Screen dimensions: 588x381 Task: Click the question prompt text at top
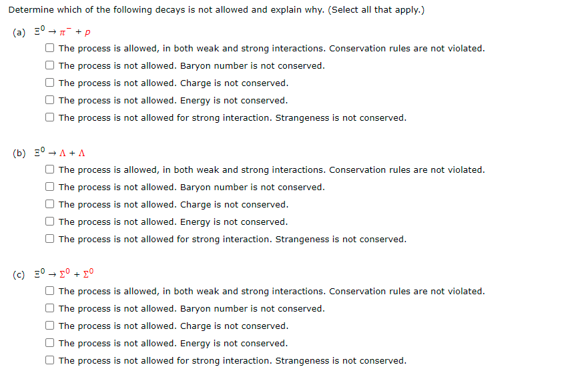coord(216,10)
